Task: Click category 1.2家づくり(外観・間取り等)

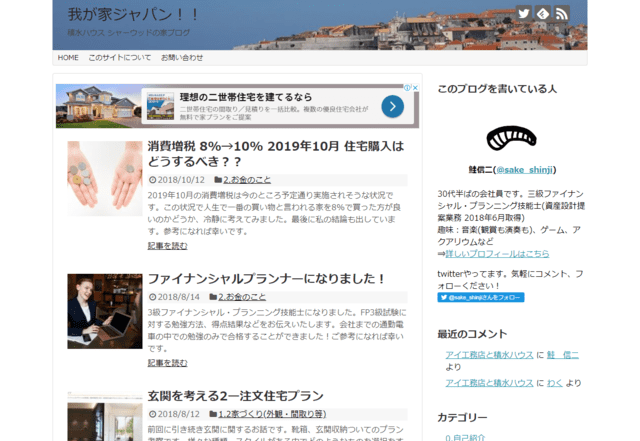Action: pos(272,414)
